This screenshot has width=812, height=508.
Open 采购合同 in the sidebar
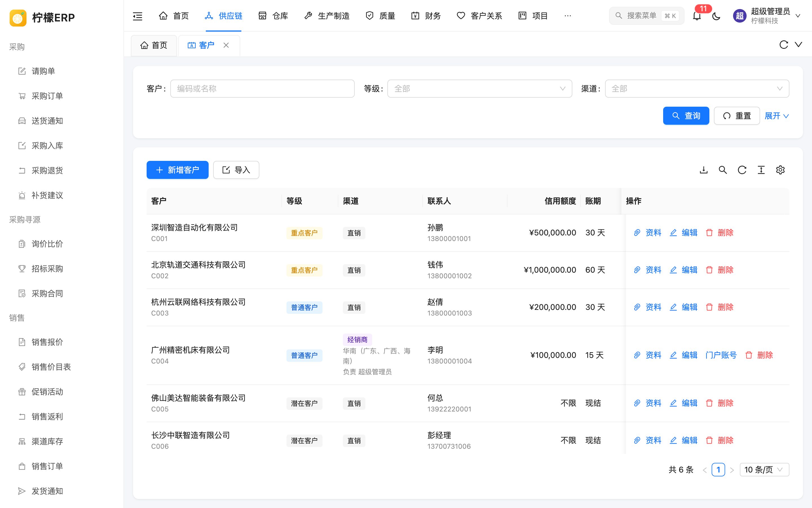click(x=62, y=294)
